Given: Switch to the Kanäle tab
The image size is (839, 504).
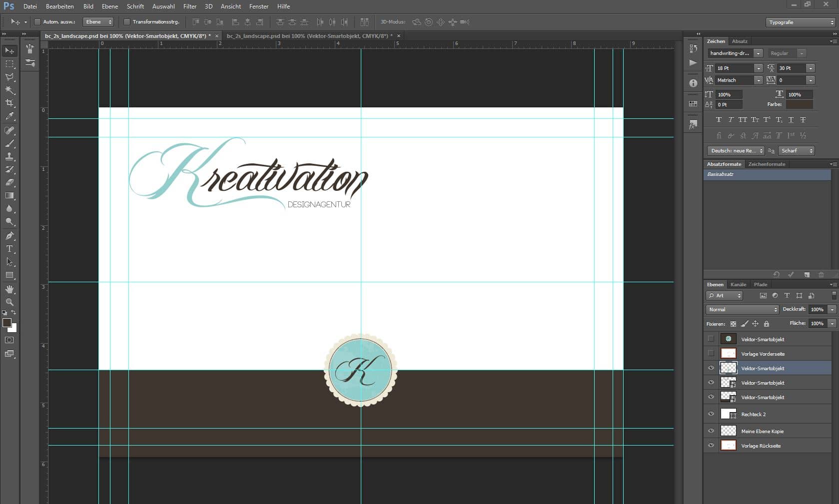Looking at the screenshot, I should click(x=738, y=285).
